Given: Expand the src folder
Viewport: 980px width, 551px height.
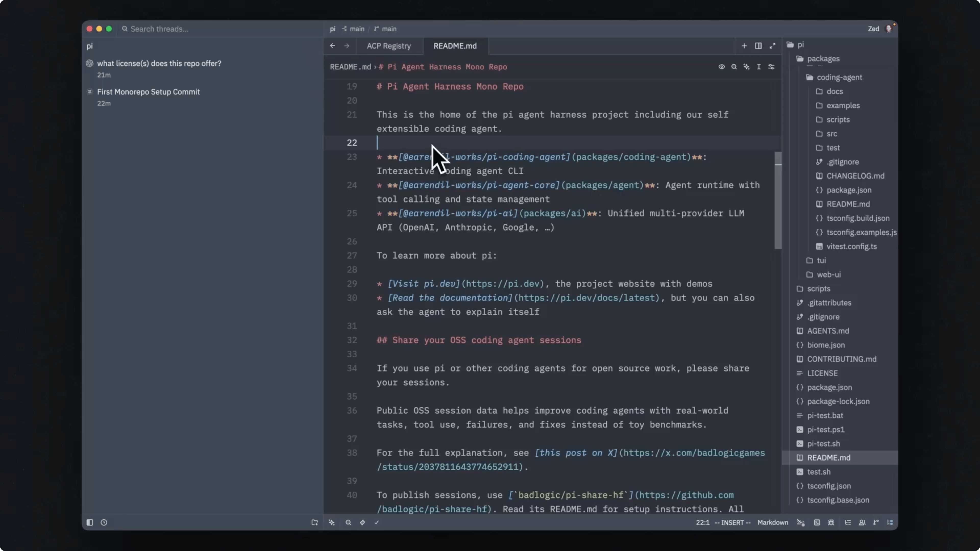Looking at the screenshot, I should tap(840, 134).
